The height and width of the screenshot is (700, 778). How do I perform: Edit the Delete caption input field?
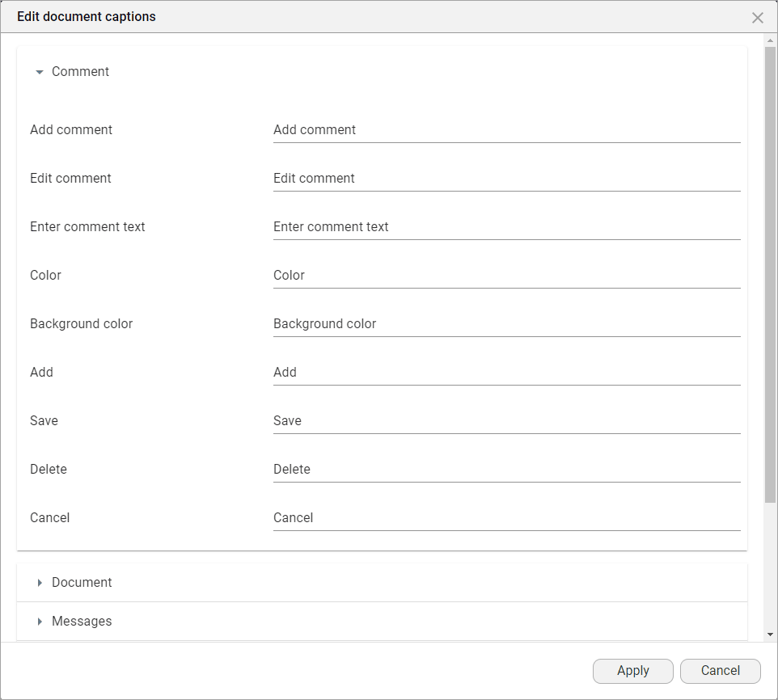tap(506, 470)
